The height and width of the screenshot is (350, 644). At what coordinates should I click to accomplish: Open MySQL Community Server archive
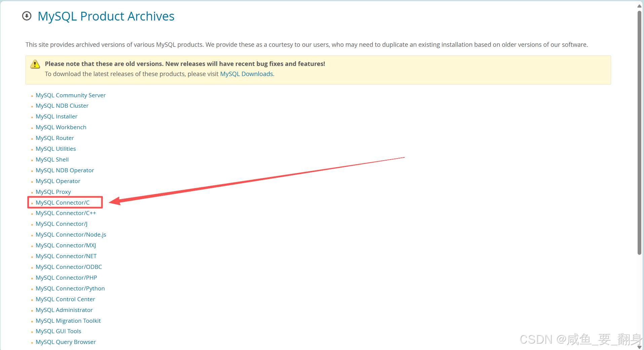click(71, 95)
